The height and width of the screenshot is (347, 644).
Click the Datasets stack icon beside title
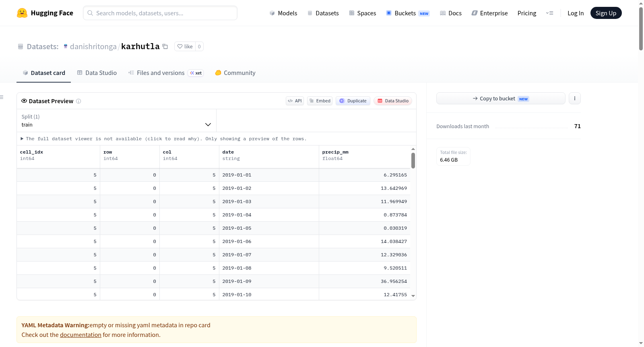click(21, 47)
